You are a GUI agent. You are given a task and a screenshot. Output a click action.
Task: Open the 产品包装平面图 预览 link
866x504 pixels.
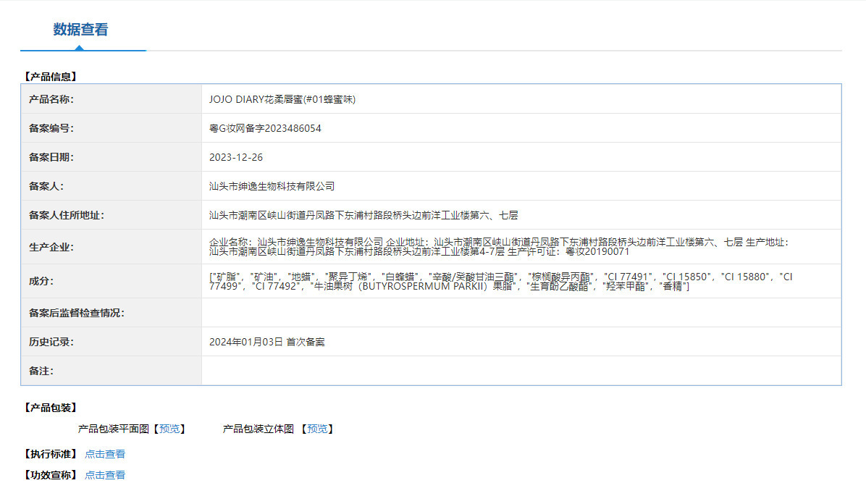click(x=169, y=429)
